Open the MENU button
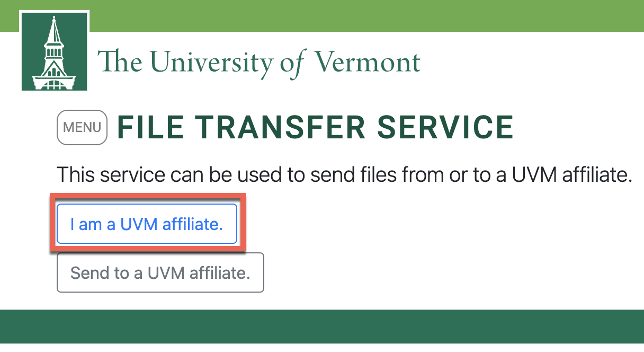The height and width of the screenshot is (352, 644). tap(82, 127)
